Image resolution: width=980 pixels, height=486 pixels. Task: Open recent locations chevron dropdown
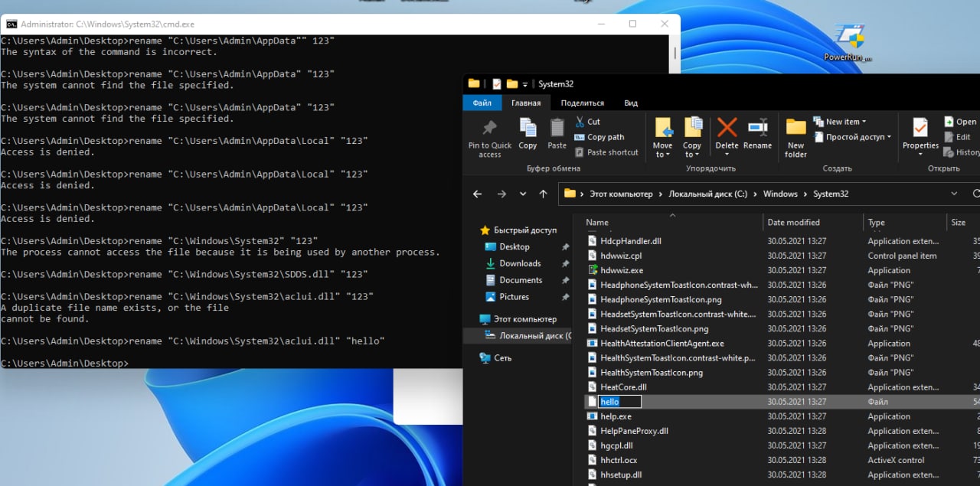click(x=523, y=194)
